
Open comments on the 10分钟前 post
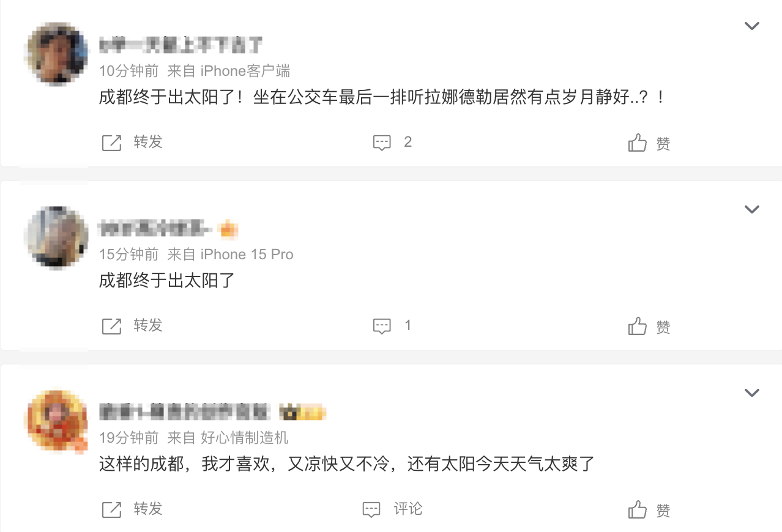(382, 143)
